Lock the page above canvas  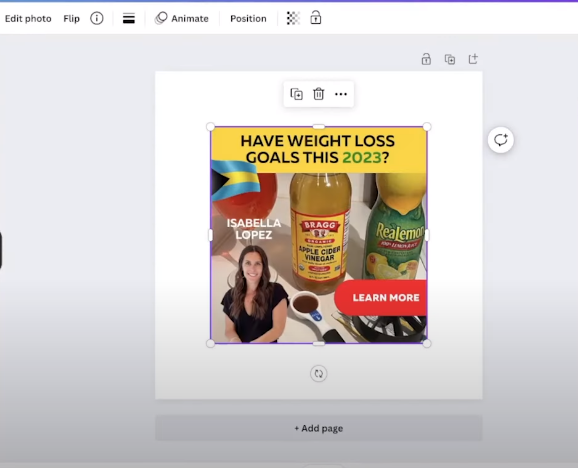pos(426,59)
